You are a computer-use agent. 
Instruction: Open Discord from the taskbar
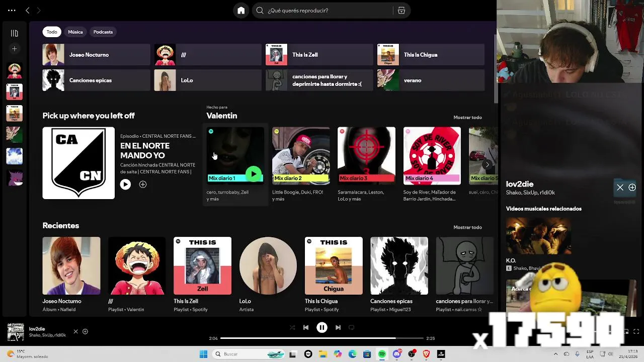point(397,354)
